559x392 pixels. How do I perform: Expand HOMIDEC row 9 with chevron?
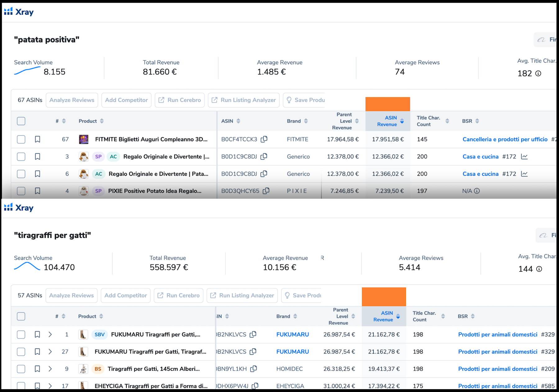coord(50,369)
